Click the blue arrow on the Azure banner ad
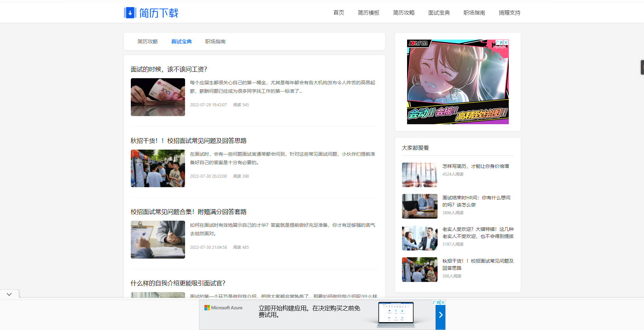 click(440, 315)
